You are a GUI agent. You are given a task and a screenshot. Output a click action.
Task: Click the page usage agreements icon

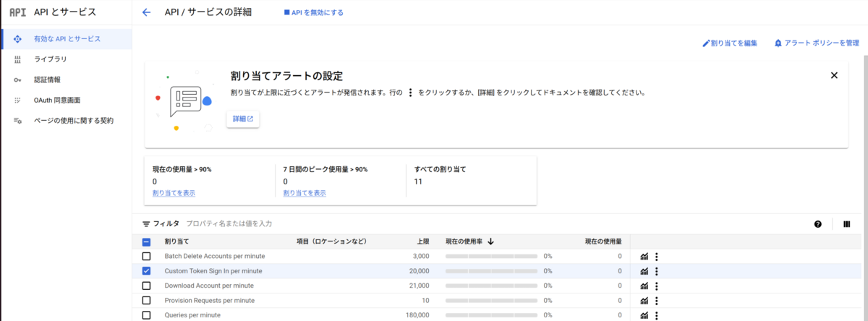[x=17, y=121]
